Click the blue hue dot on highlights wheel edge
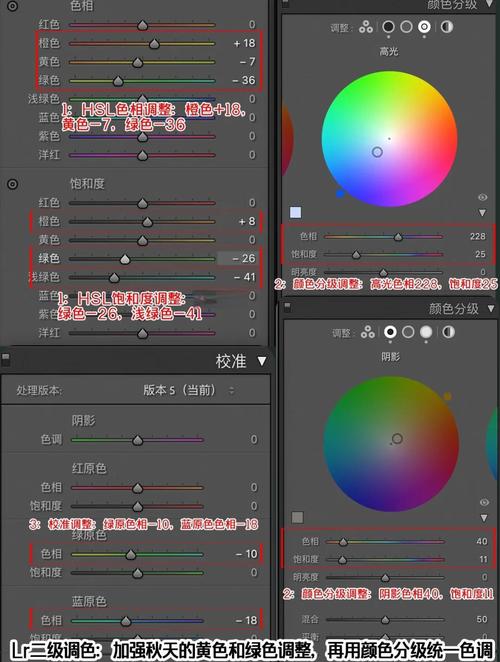 [340, 194]
